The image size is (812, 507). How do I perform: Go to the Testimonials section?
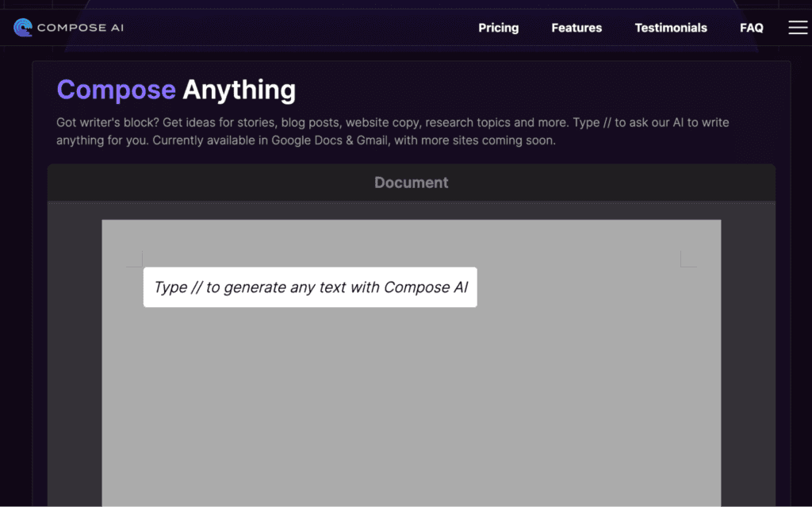(671, 27)
